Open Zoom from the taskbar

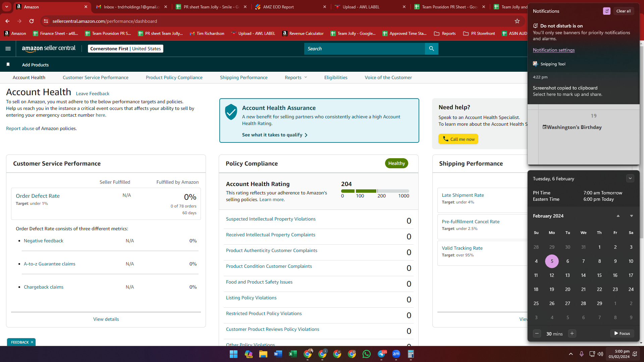396,354
